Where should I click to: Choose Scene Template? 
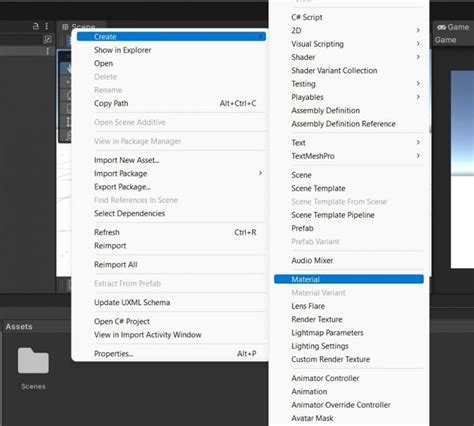click(x=349, y=188)
